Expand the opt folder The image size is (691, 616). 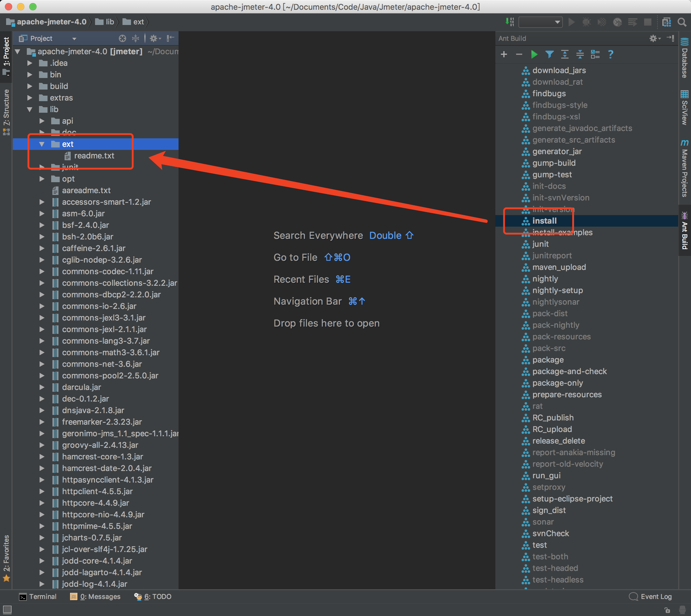point(42,179)
